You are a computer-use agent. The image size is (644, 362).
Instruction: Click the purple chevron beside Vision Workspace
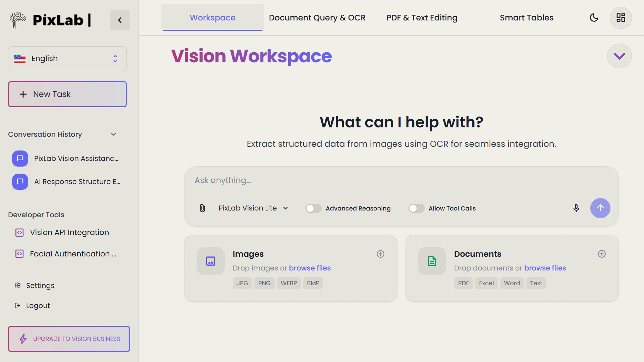tap(619, 56)
